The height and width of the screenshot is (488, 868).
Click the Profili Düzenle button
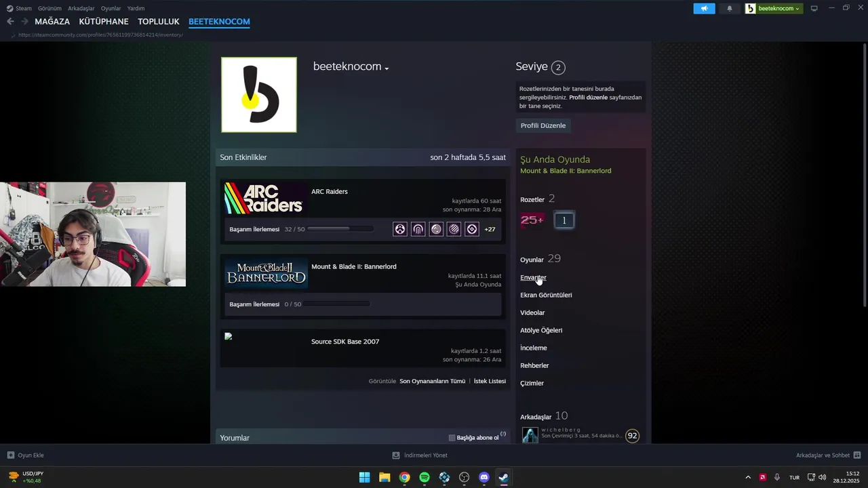coord(543,125)
